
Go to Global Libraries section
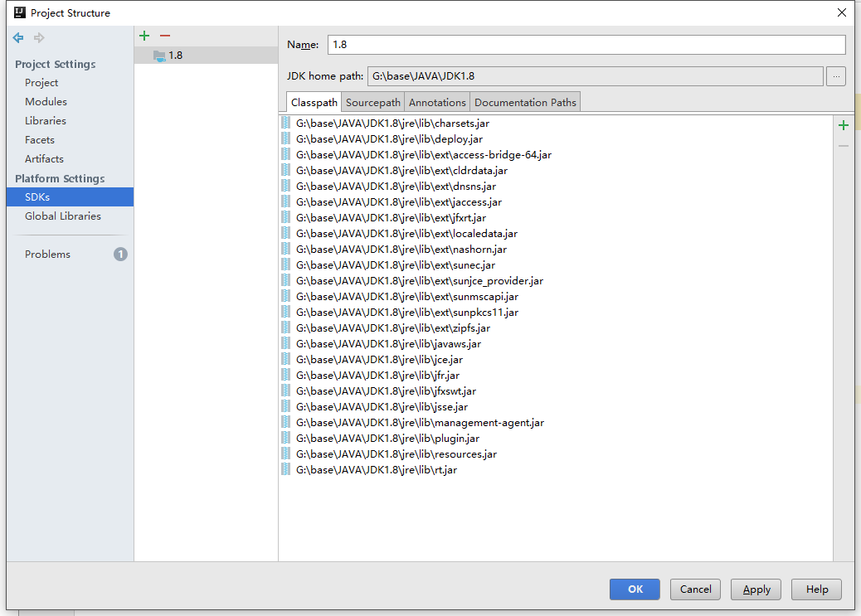(x=63, y=216)
